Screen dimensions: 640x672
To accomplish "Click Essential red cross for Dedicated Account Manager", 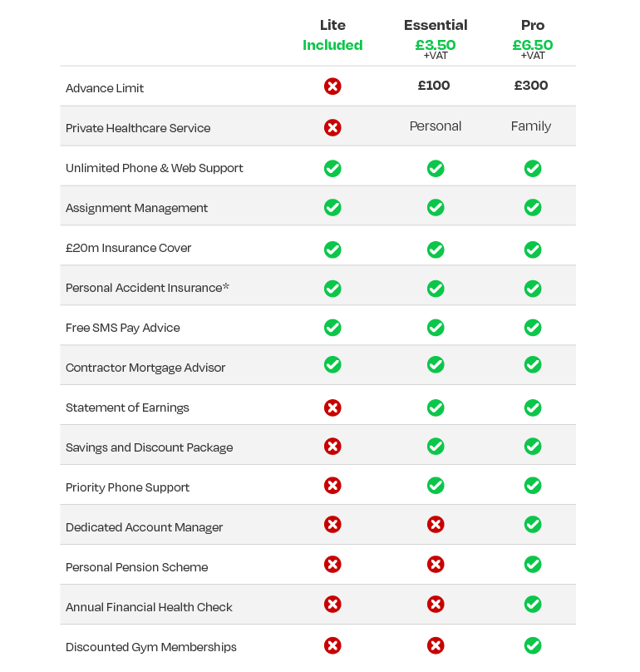I will coord(436,525).
